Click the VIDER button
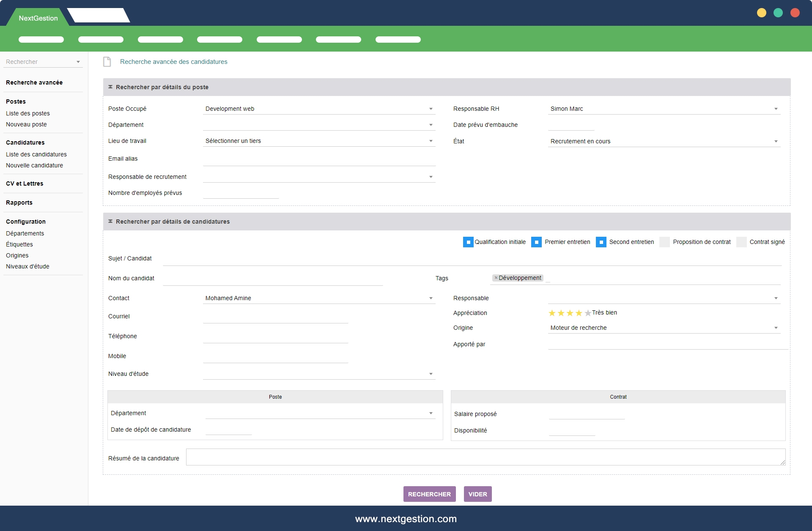The width and height of the screenshot is (812, 531). click(477, 494)
